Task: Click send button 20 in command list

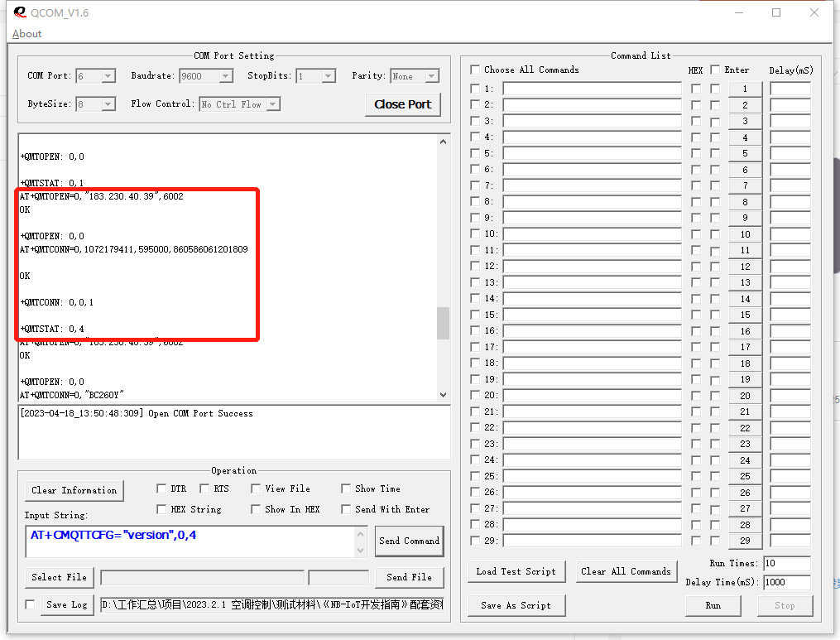Action: click(745, 396)
